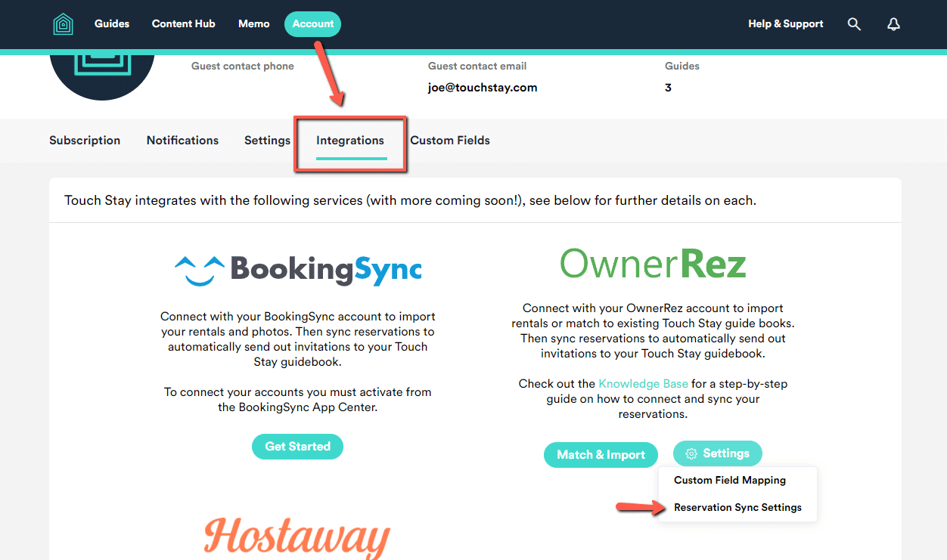Image resolution: width=947 pixels, height=560 pixels.
Task: Open Guides in the top navigation
Action: 112,24
